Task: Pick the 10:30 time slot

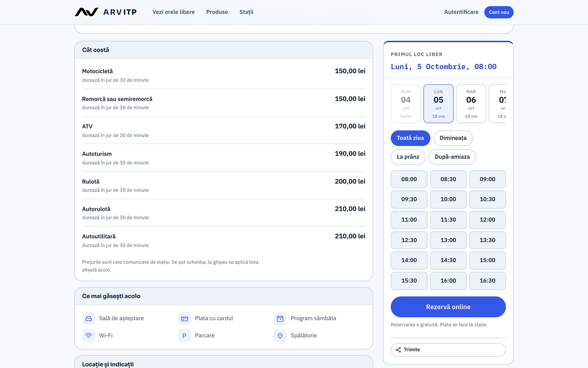Action: (x=487, y=199)
